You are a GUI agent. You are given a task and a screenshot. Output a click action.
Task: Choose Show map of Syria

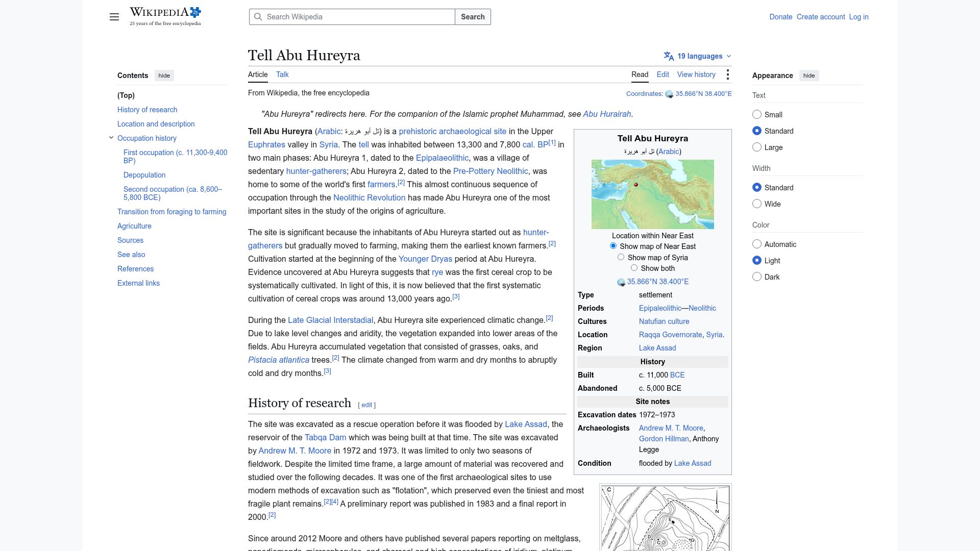(621, 257)
